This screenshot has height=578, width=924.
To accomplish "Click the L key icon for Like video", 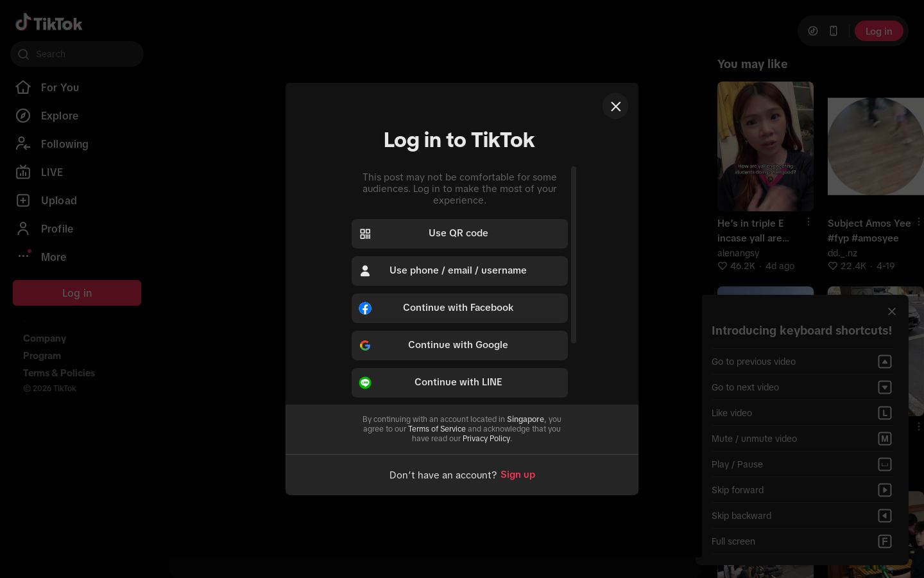I will pyautogui.click(x=885, y=413).
